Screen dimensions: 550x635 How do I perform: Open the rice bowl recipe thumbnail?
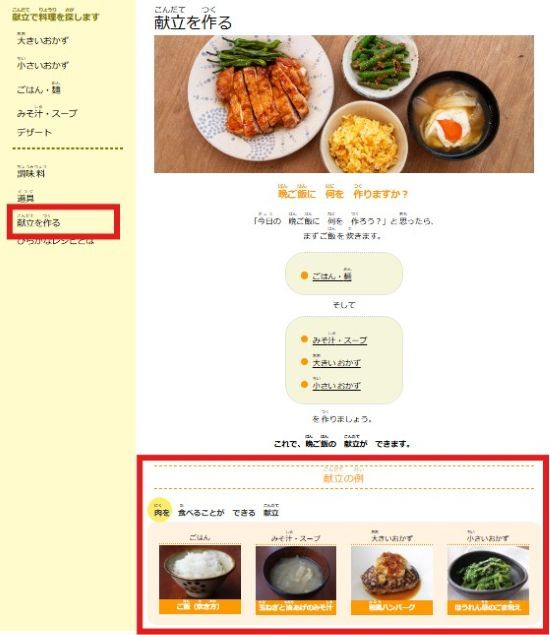(200, 573)
